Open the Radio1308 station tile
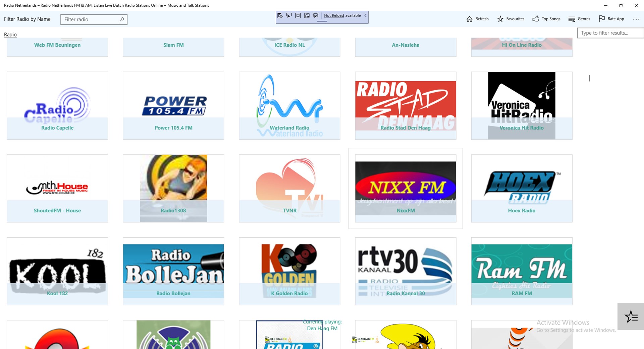This screenshot has height=349, width=644. tap(173, 188)
